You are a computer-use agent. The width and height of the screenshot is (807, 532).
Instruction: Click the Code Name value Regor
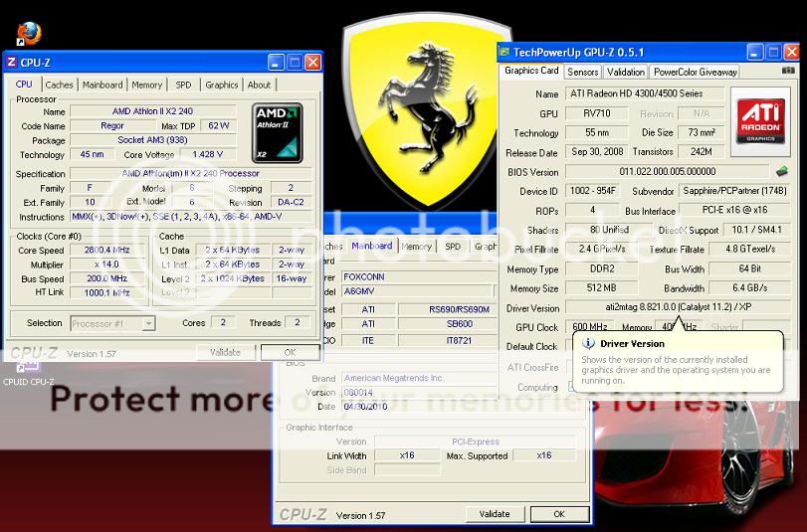[x=112, y=125]
